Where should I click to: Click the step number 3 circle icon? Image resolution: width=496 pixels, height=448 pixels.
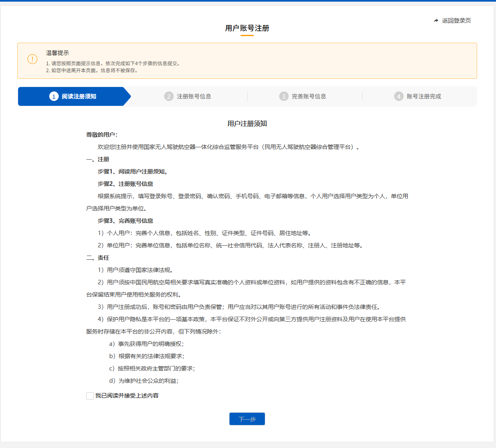tap(284, 96)
